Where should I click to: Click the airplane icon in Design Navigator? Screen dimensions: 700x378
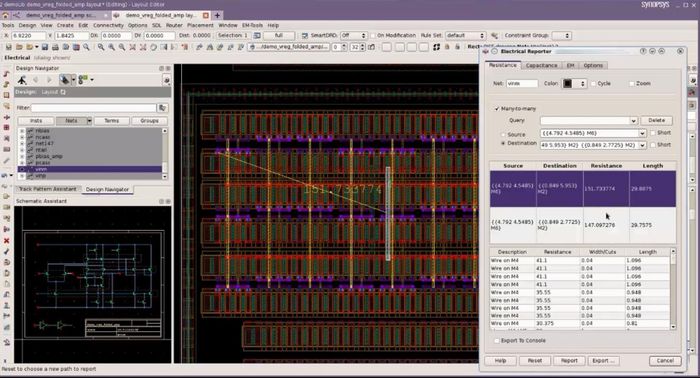[22, 80]
